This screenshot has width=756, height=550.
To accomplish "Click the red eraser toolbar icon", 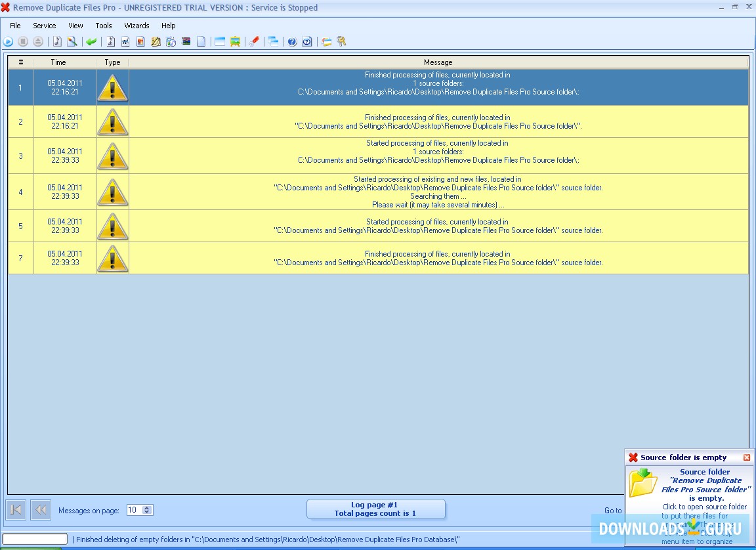I will pyautogui.click(x=255, y=41).
